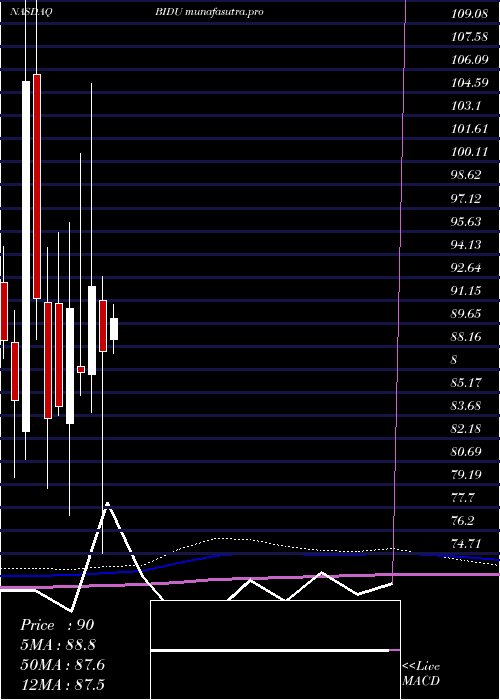Screen dimensions: 500x700
Task: Select the 74.71 price axis label
Action: point(467,544)
